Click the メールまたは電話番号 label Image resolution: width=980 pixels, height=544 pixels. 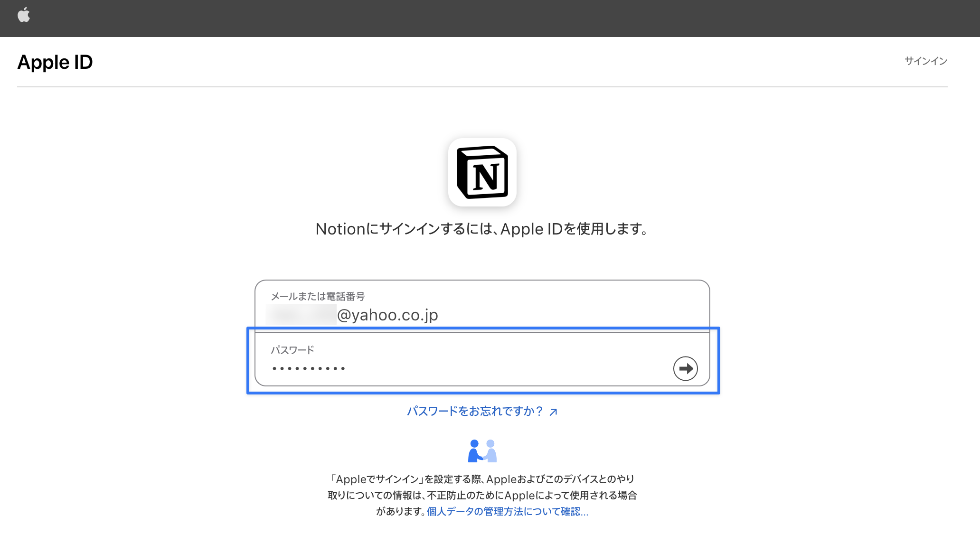point(318,296)
